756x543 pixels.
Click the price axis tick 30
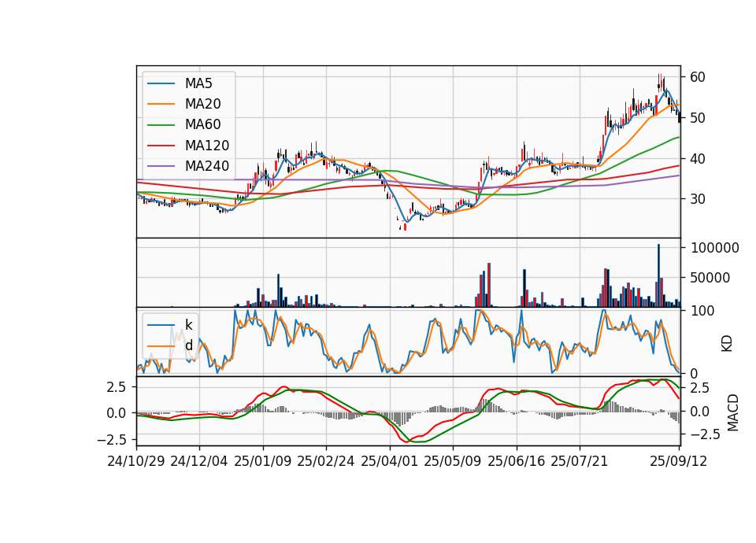pyautogui.click(x=697, y=199)
